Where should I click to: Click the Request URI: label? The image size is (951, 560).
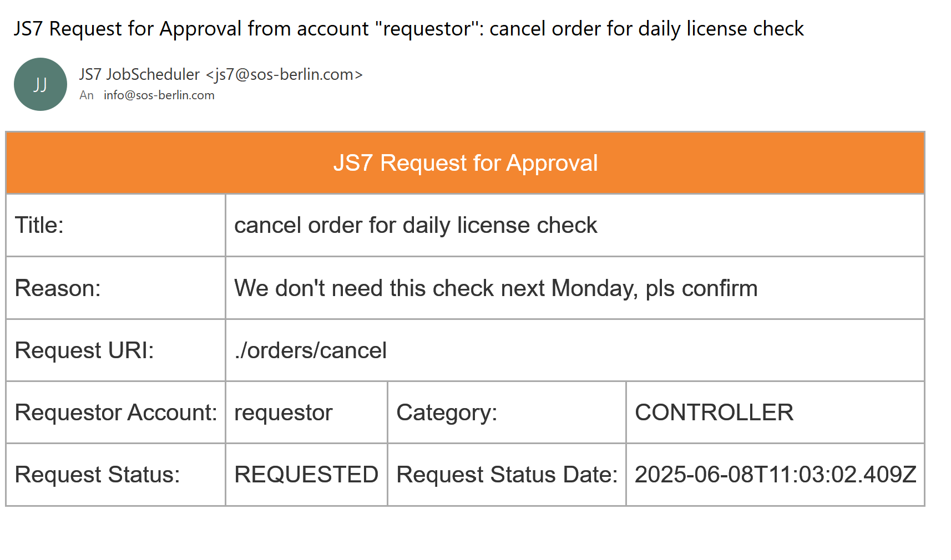(84, 350)
